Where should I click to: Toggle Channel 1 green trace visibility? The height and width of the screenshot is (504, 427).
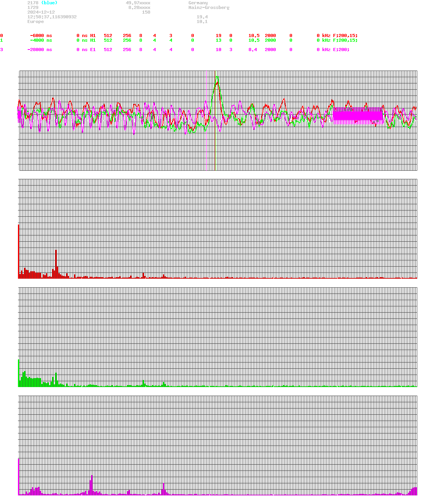click(2, 40)
